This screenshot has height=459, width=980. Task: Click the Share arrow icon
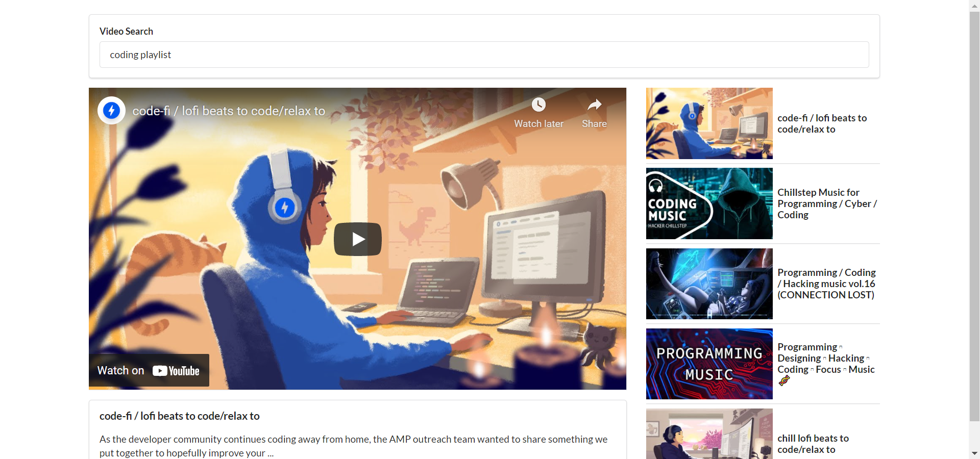[x=594, y=105]
